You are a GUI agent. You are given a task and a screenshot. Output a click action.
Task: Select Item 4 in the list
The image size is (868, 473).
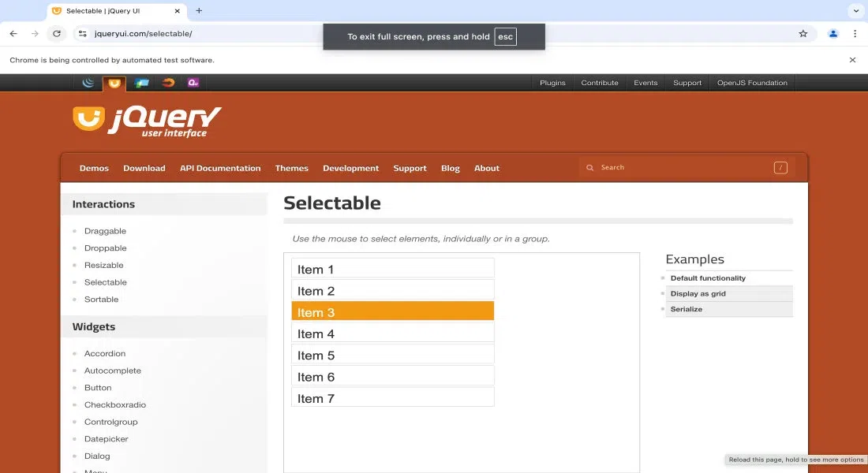pyautogui.click(x=392, y=333)
